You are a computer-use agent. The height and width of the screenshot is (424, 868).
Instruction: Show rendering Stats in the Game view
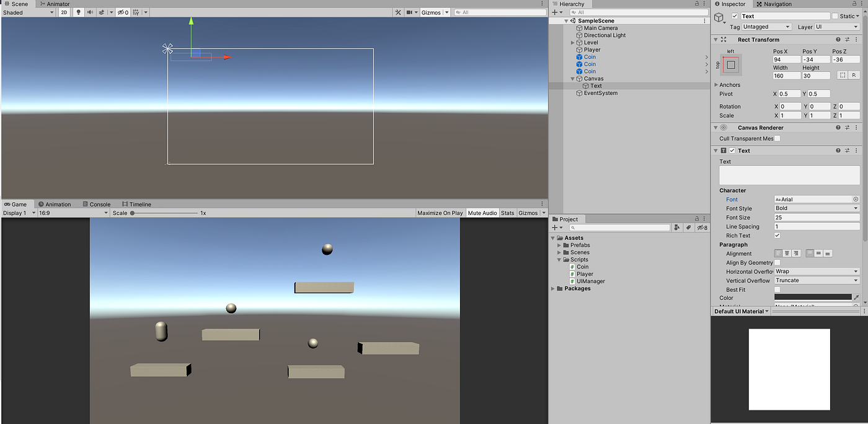click(x=507, y=213)
